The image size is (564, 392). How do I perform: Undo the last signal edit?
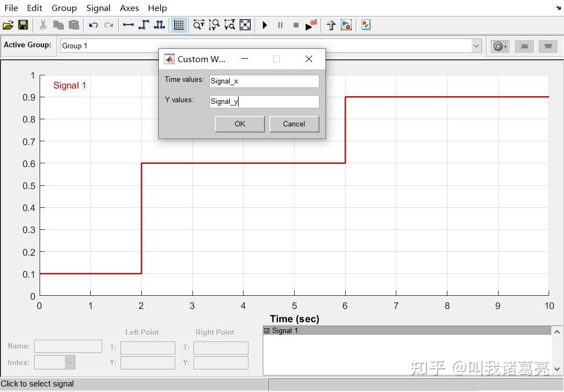(x=93, y=25)
